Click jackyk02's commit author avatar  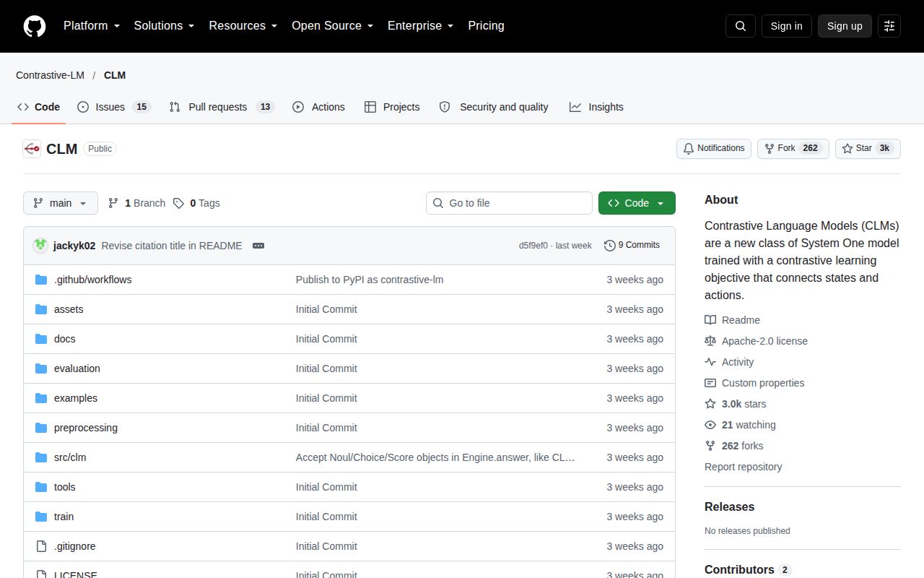click(x=40, y=245)
